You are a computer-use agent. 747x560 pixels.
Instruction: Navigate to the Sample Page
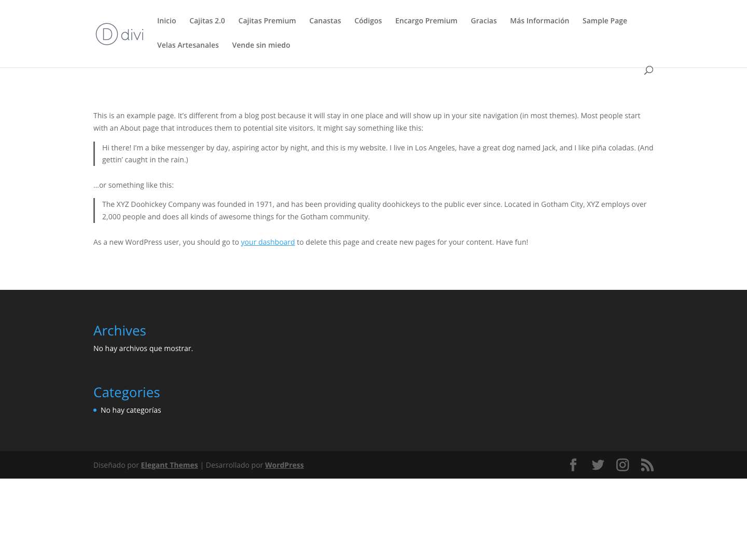pyautogui.click(x=604, y=21)
